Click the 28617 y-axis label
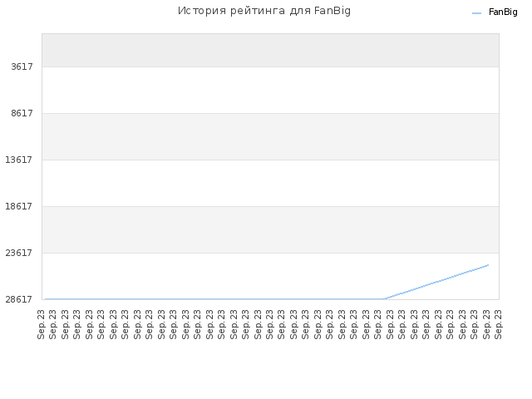Screen dimensions: 532x399 coord(19,299)
